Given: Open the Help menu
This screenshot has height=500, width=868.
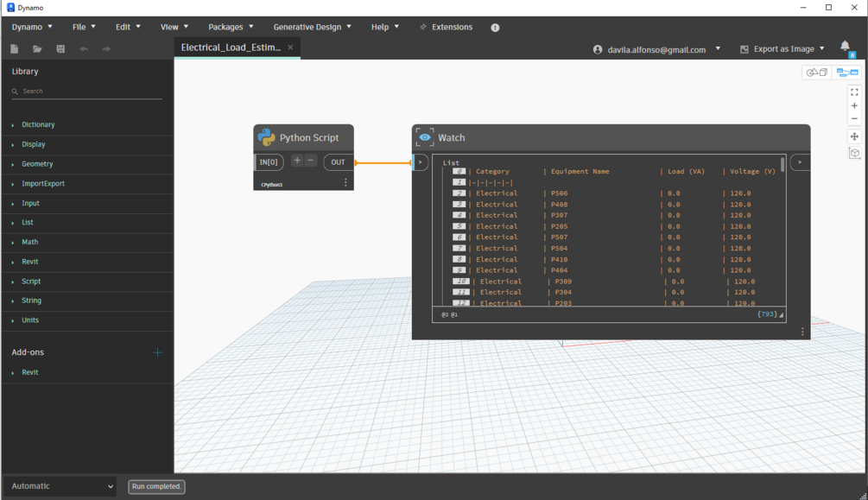Looking at the screenshot, I should pos(384,27).
